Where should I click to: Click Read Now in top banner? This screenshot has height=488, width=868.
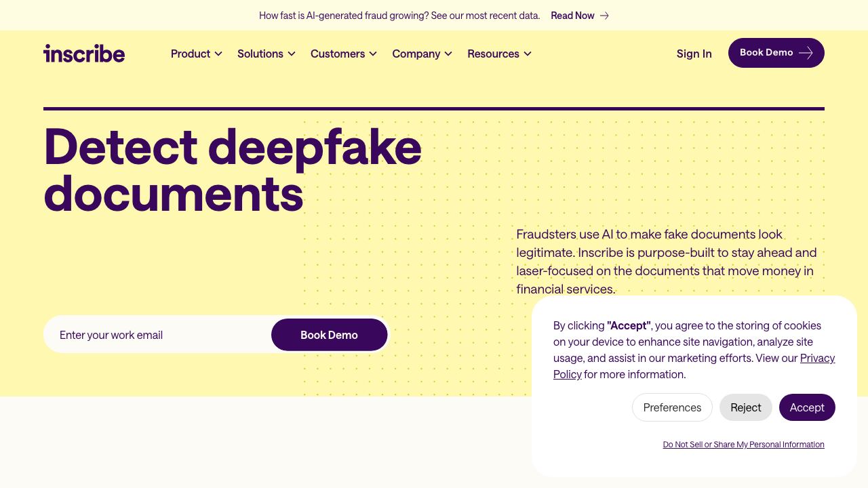[x=572, y=16]
